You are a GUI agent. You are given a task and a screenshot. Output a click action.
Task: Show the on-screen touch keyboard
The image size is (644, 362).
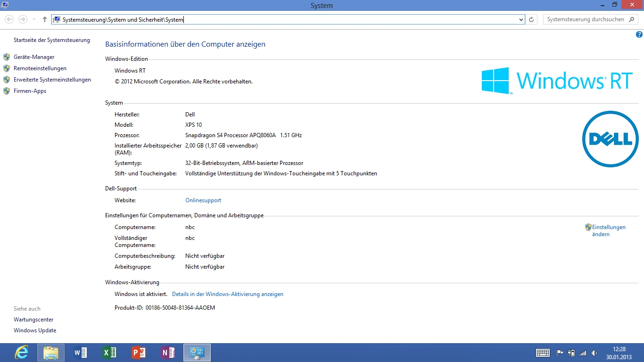coord(543,353)
